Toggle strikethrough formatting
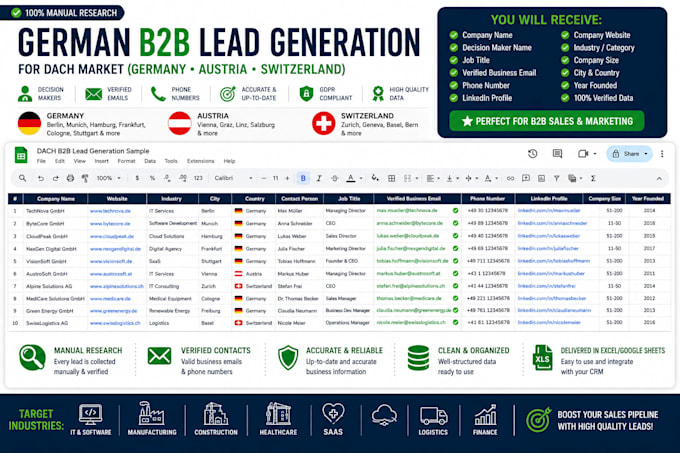This screenshot has height=453, width=680. 334,178
